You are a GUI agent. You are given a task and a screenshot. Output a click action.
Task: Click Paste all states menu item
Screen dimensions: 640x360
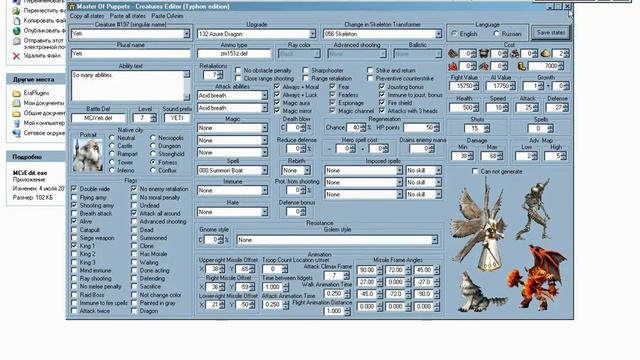coord(127,16)
